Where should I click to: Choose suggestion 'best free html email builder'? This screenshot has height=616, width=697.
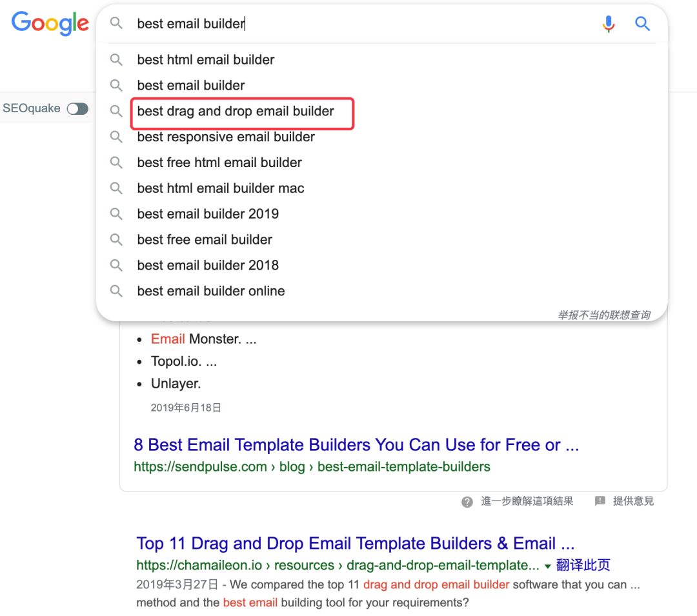point(219,163)
